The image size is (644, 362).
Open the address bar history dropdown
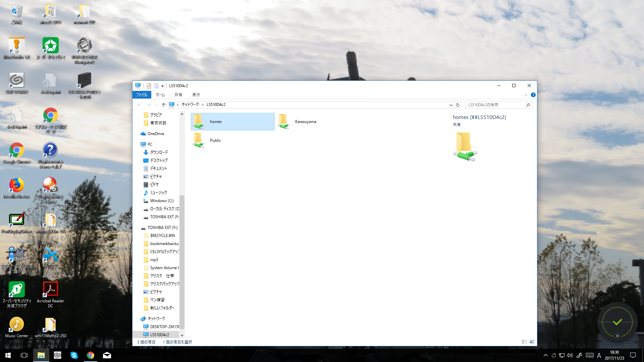(x=451, y=105)
